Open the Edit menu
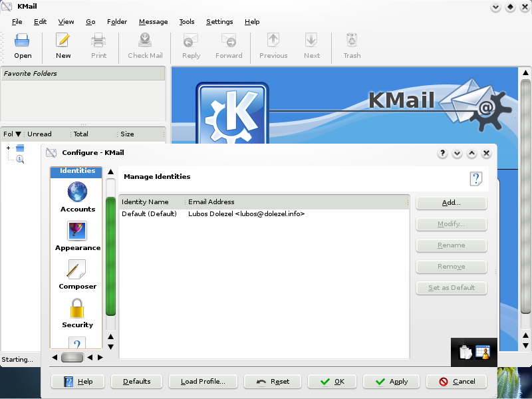Viewport: 532px width, 399px height. 40,22
